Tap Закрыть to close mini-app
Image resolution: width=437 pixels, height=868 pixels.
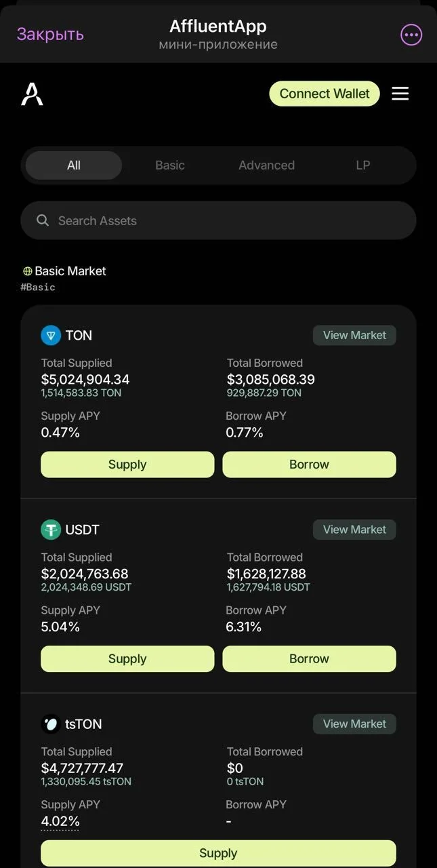[50, 35]
